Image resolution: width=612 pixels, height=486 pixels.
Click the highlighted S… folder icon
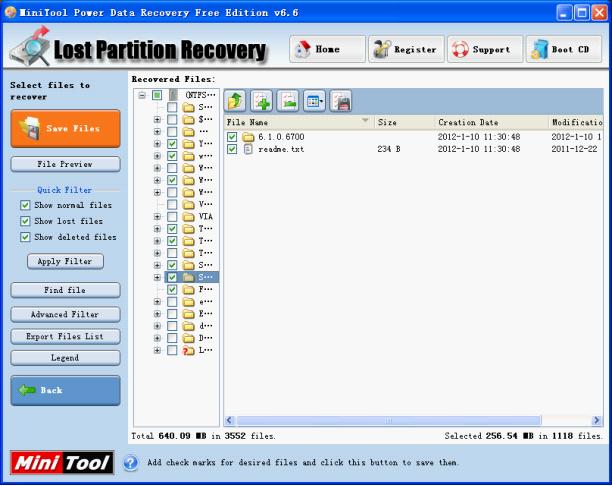tap(189, 277)
